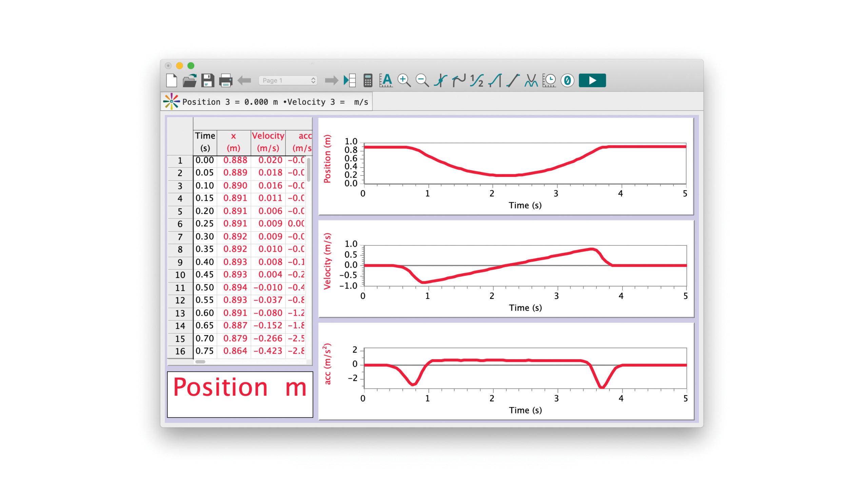Autoscale the graph with the A icon
The height and width of the screenshot is (488, 868).
tap(386, 81)
